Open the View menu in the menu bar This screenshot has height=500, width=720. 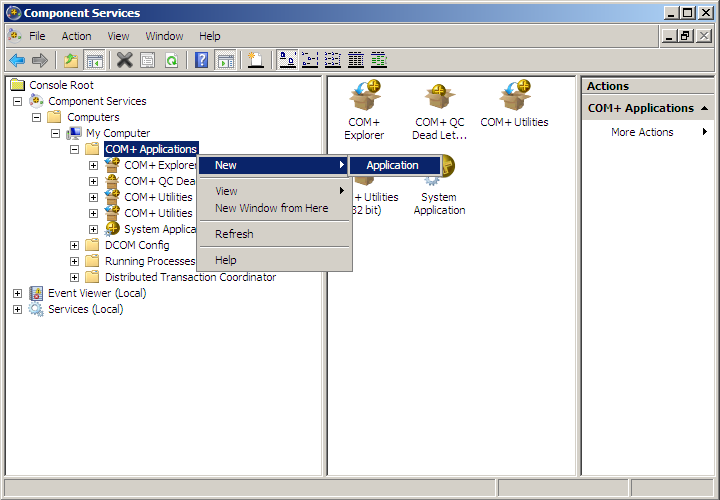coord(118,36)
